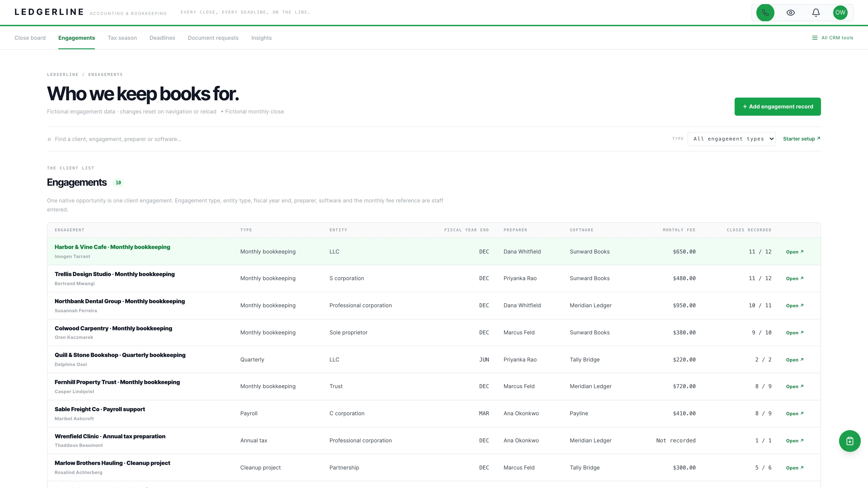Select Harbor & Vine Cafe engagement title
The image size is (868, 488).
tap(112, 247)
